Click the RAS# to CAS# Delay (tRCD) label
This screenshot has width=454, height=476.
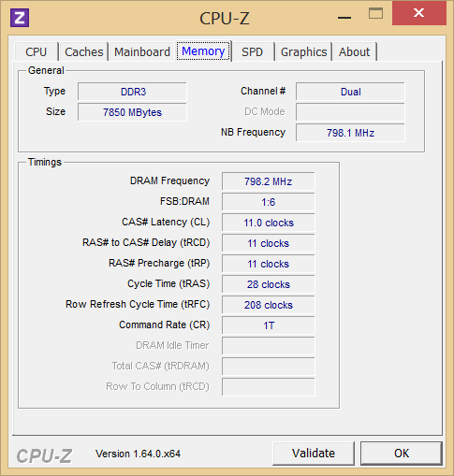coord(146,242)
